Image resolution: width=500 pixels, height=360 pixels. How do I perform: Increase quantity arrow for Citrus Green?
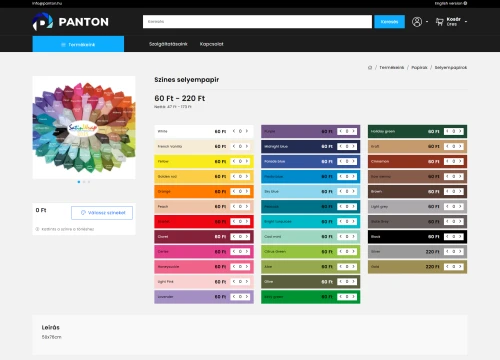point(353,252)
